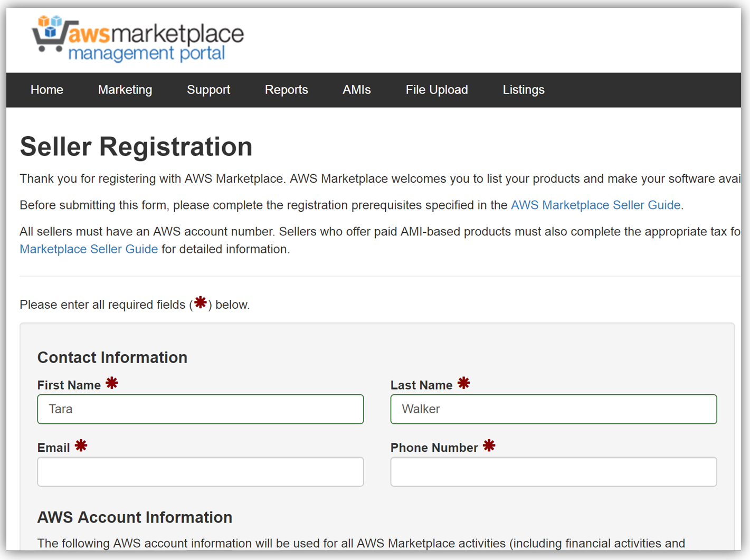Select Support in the navigation bar
Image resolution: width=750 pixels, height=560 pixels.
coord(208,90)
